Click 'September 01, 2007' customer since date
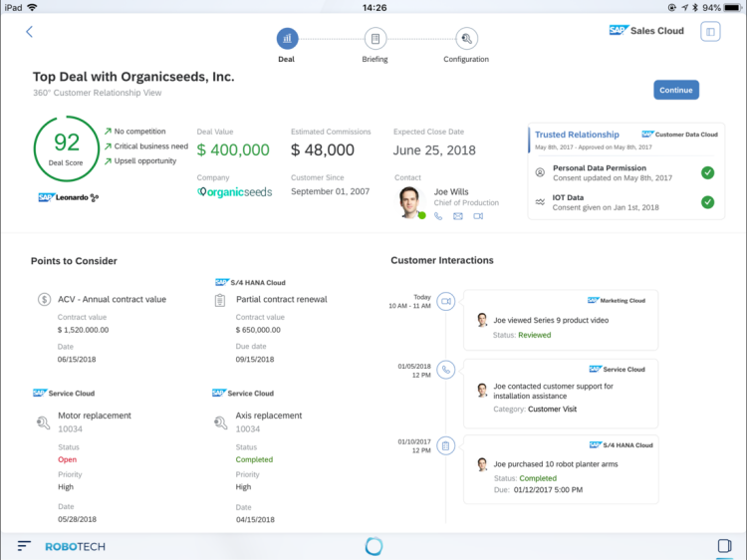 (x=330, y=191)
